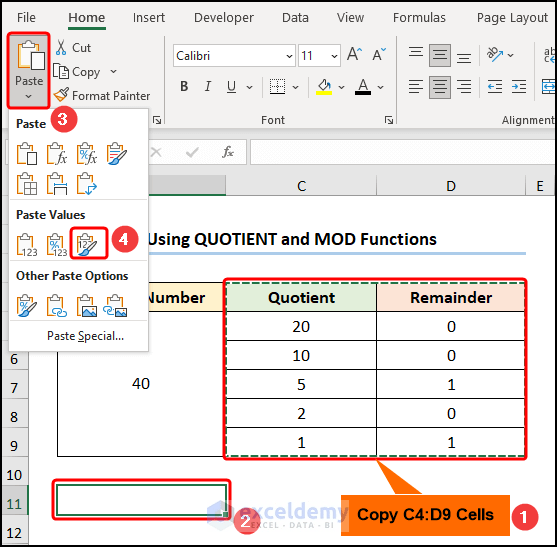Click the Copy button in the clipboard group
The height and width of the screenshot is (547, 557).
[77, 72]
